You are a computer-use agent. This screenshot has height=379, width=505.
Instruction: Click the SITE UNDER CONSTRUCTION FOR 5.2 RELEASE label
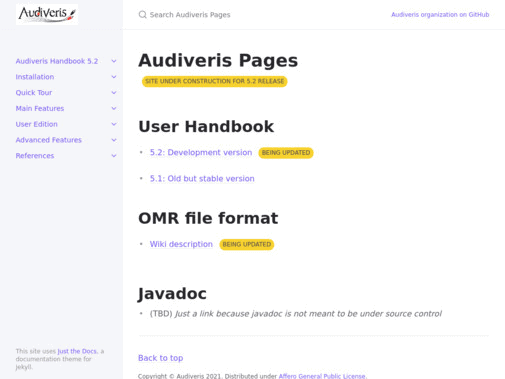(x=214, y=81)
